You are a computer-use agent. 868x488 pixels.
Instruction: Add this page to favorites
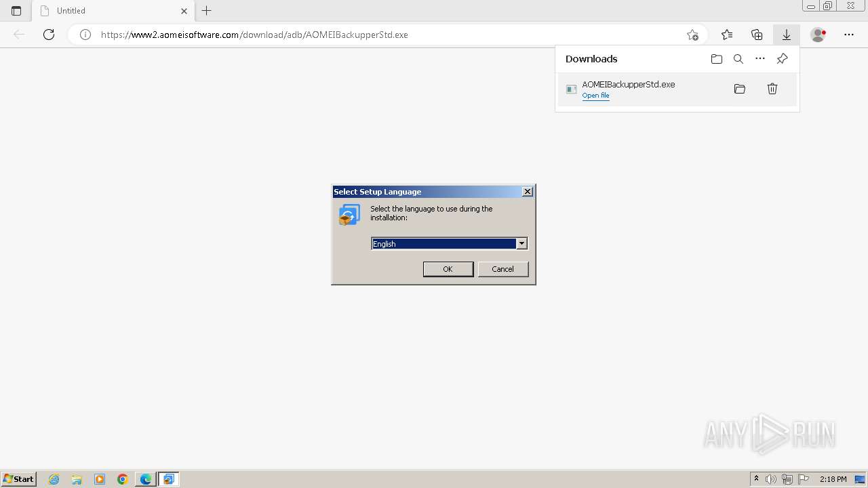click(x=692, y=35)
